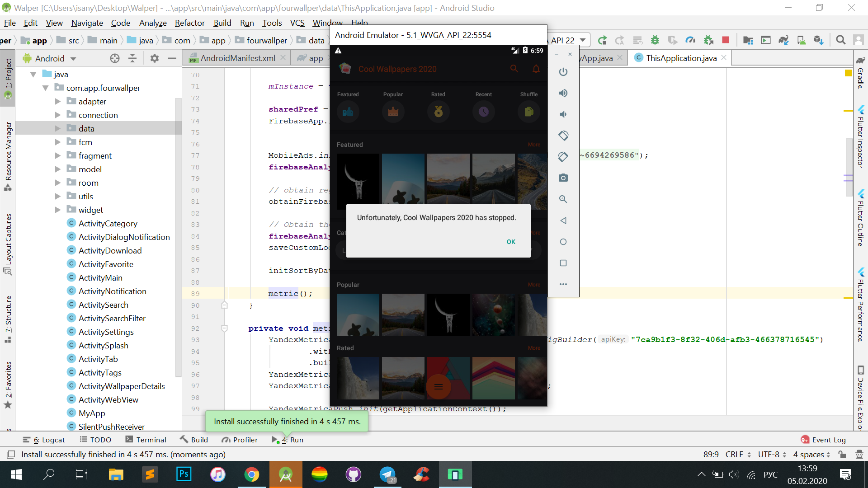Viewport: 868px width, 488px height.
Task: Hide Project panel minus icon
Action: click(x=172, y=58)
